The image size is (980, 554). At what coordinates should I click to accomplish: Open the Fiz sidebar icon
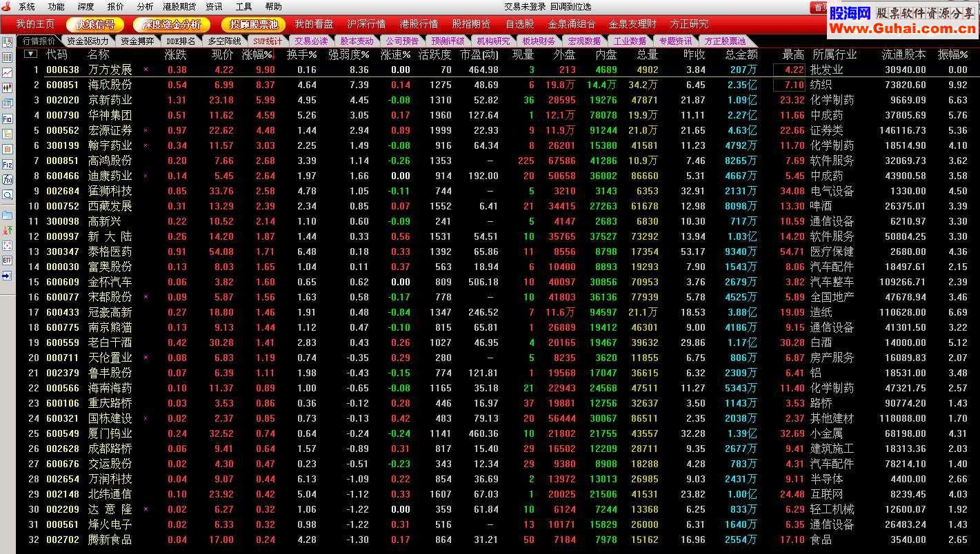point(8,164)
